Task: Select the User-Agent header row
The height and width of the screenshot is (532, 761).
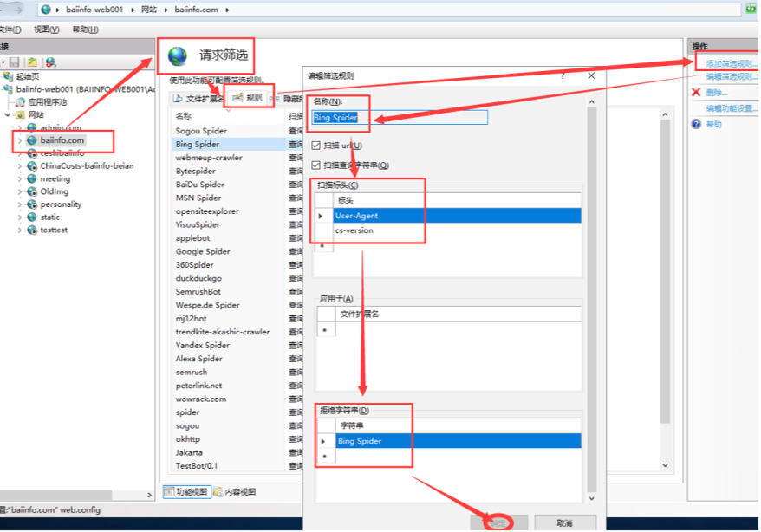Action: coord(457,216)
